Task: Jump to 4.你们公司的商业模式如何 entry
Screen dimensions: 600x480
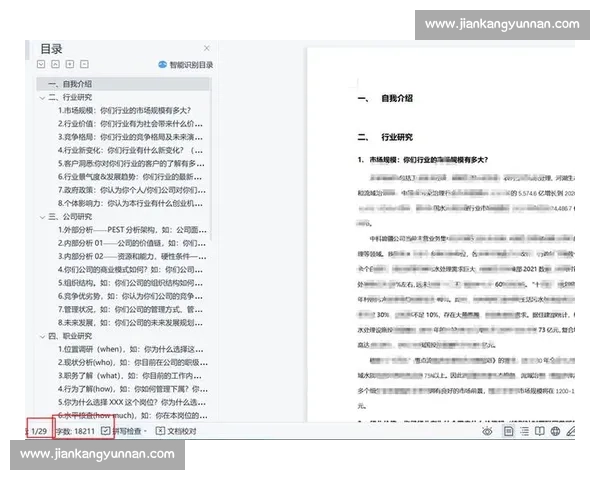Action: point(130,270)
